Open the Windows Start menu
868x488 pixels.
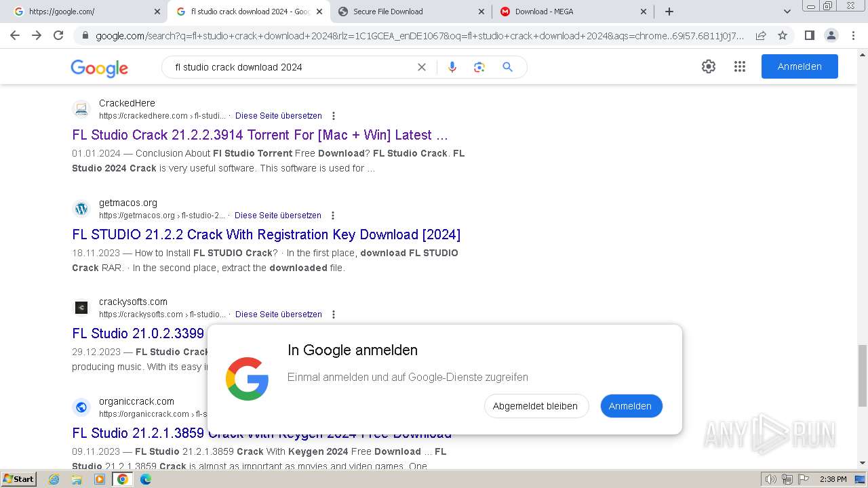18,479
